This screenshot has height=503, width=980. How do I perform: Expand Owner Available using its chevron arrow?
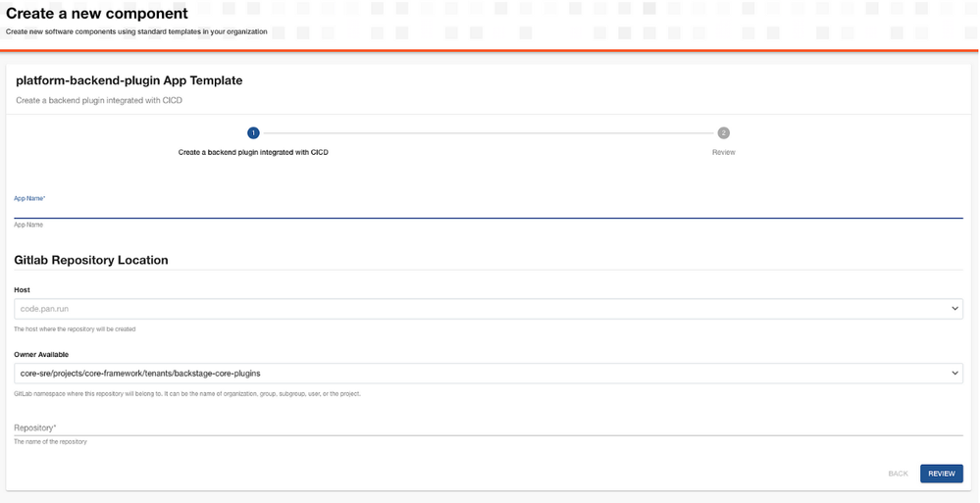(x=954, y=374)
